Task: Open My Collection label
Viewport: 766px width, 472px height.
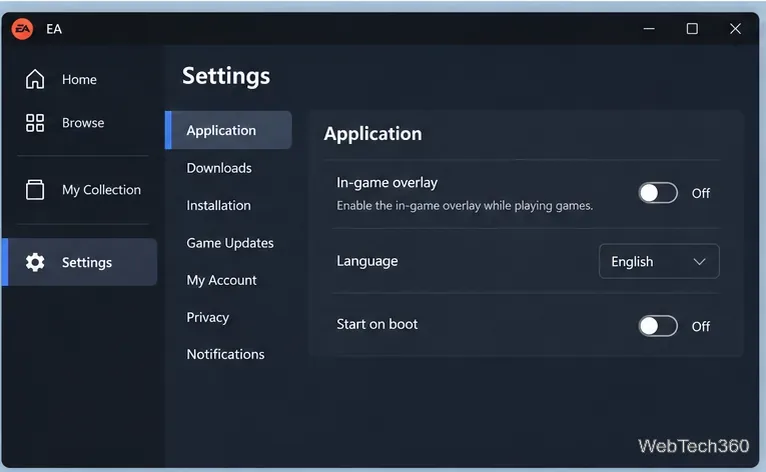Action: (101, 190)
